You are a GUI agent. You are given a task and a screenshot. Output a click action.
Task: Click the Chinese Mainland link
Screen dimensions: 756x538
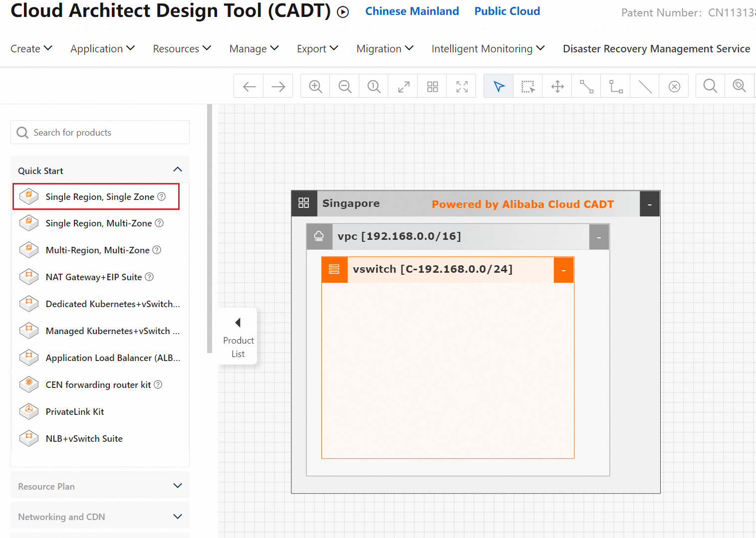(412, 11)
